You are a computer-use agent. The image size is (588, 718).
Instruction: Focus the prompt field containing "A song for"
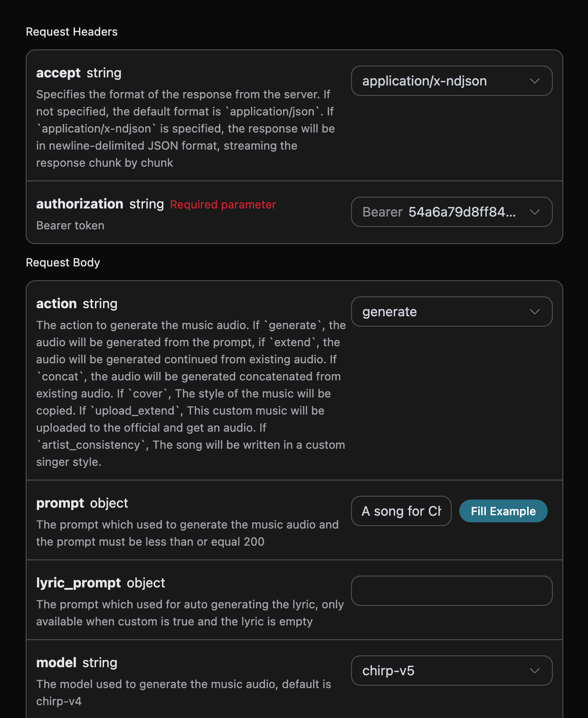(x=401, y=511)
